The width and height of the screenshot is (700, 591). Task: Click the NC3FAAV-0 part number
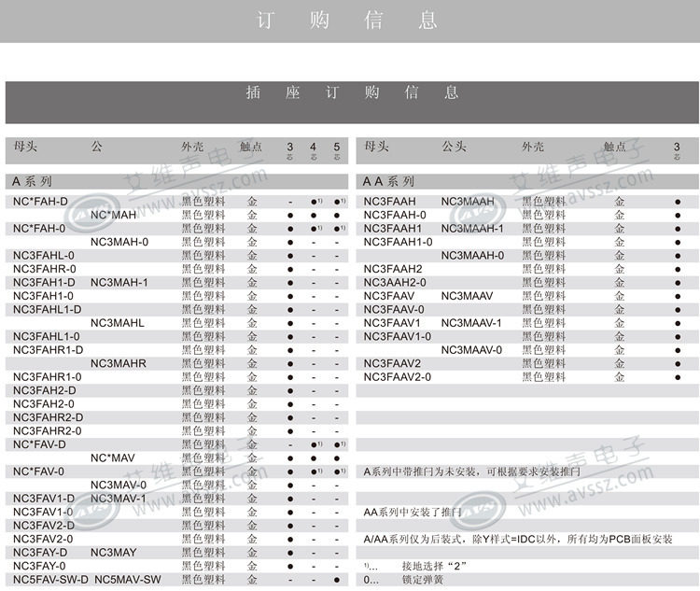[394, 310]
